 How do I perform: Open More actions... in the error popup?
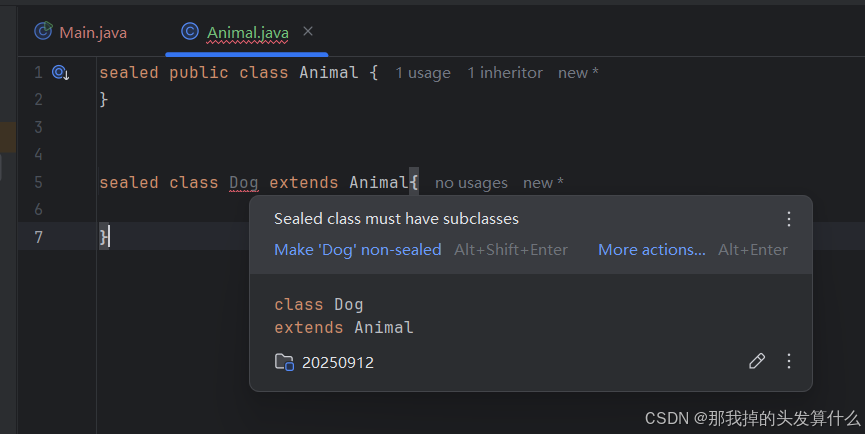(652, 250)
